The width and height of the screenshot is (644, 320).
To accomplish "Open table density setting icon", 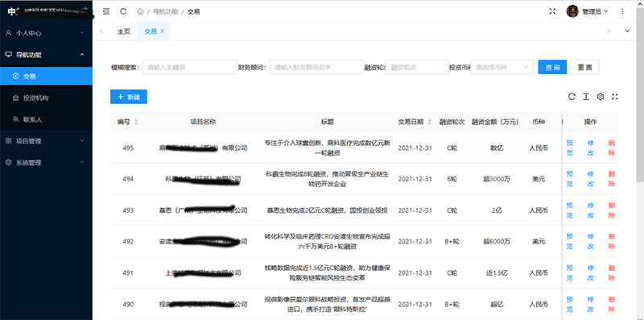I will point(586,97).
